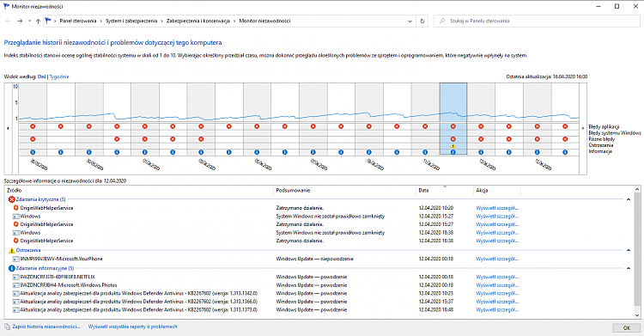Select application failure icon for 05.04.2020
Screen dimensions: 644x336
click(x=257, y=126)
